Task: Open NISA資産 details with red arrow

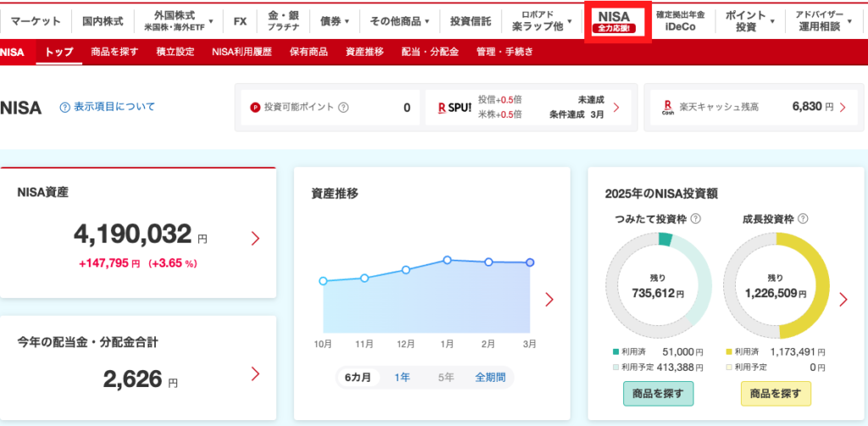Action: [x=255, y=238]
